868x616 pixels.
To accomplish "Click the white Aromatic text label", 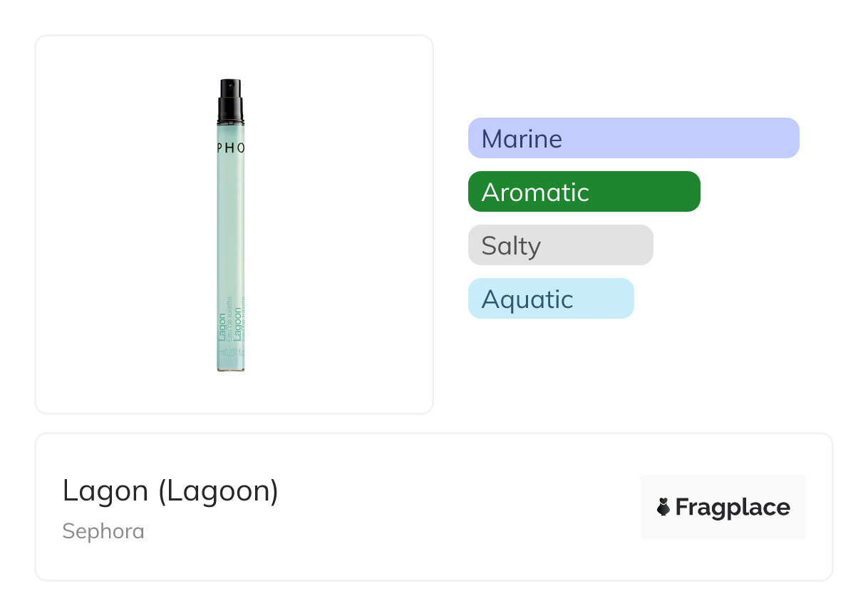I will click(x=535, y=192).
